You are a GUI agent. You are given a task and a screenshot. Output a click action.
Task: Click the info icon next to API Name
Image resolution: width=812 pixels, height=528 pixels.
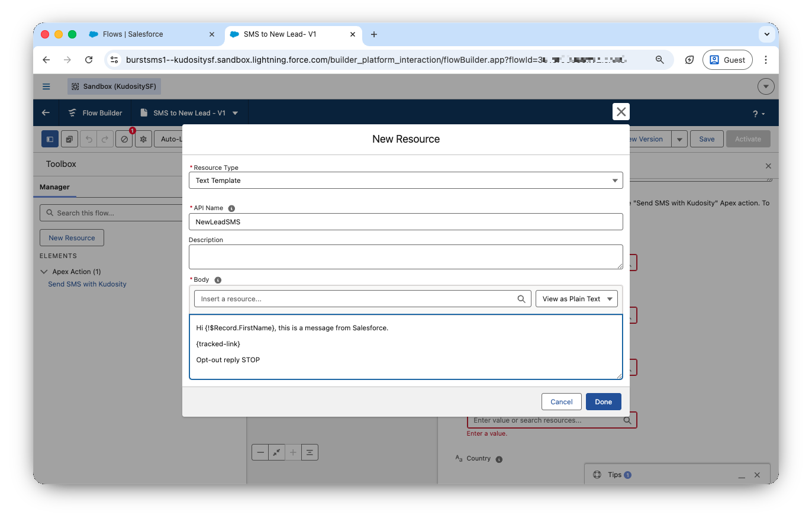click(231, 208)
